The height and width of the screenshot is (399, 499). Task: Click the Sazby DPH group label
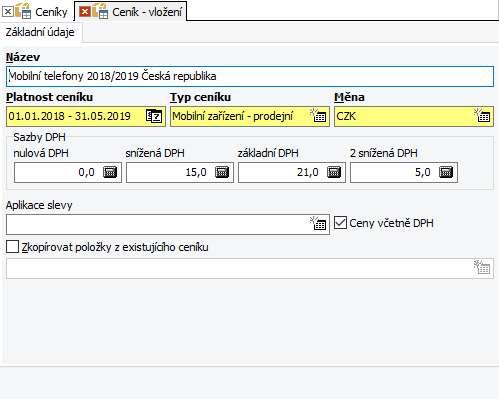tap(39, 137)
